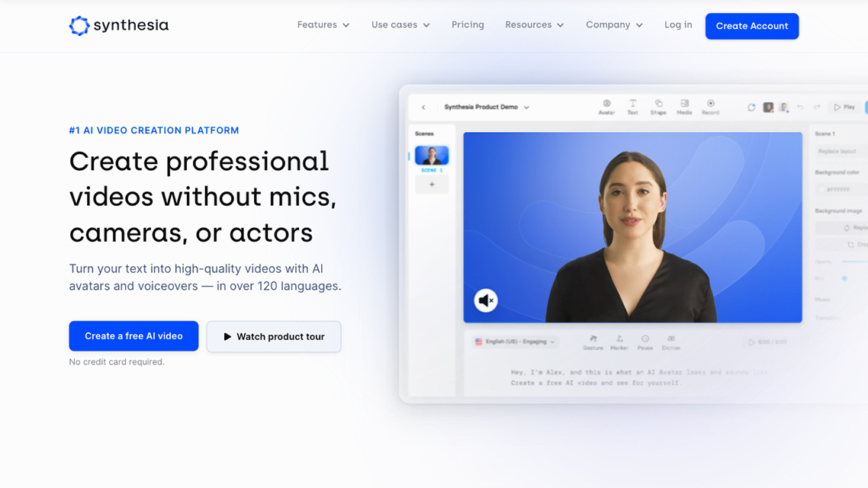The height and width of the screenshot is (488, 868).
Task: Click Watch product tour button
Action: (x=274, y=336)
